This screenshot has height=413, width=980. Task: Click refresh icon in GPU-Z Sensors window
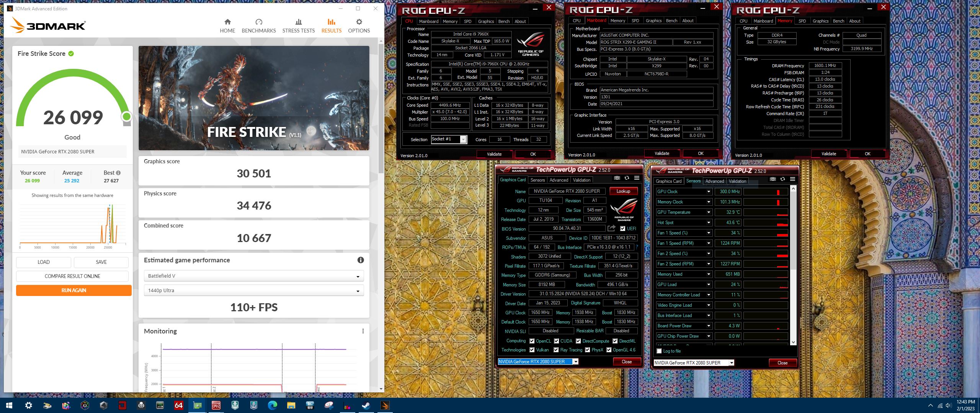click(x=782, y=179)
